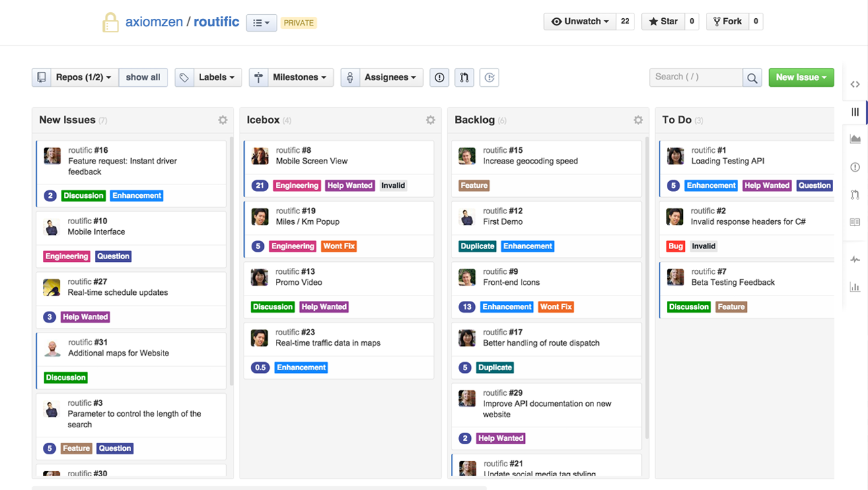Select Wont Fix label on Miles / Km Popup
The height and width of the screenshot is (490, 868).
point(339,246)
